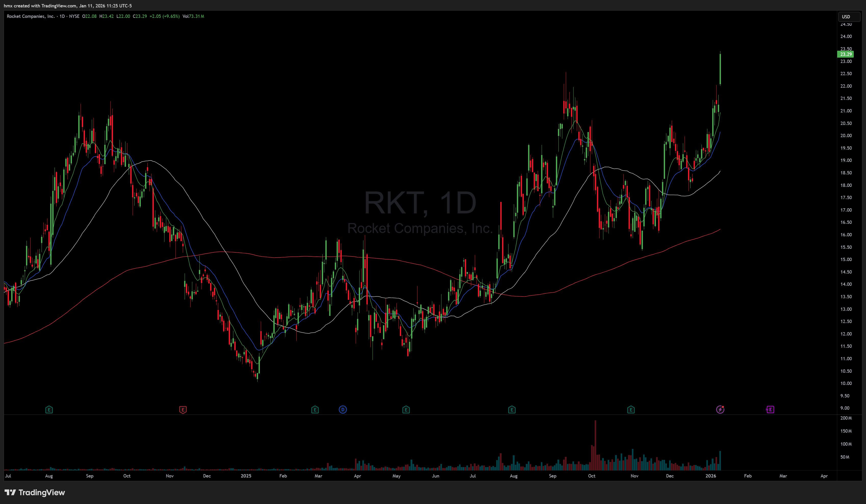Open the blue dividend D marker
The image size is (866, 504).
click(343, 409)
